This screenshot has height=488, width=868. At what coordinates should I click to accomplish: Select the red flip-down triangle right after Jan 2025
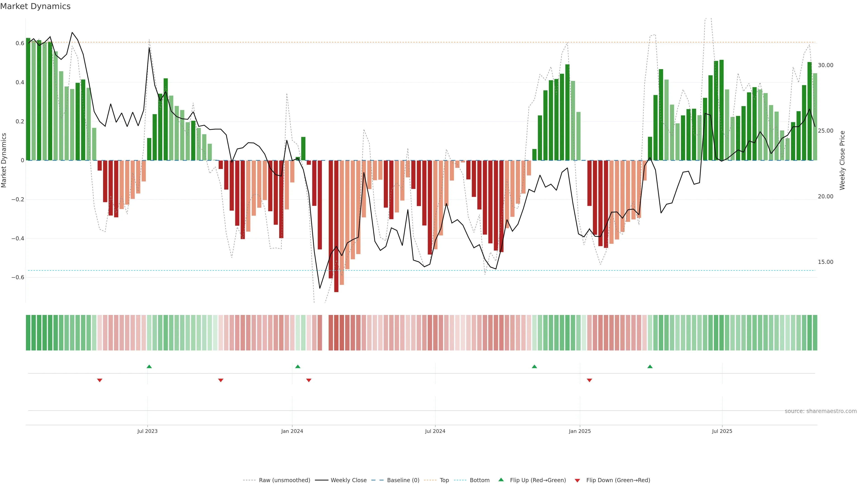[589, 380]
